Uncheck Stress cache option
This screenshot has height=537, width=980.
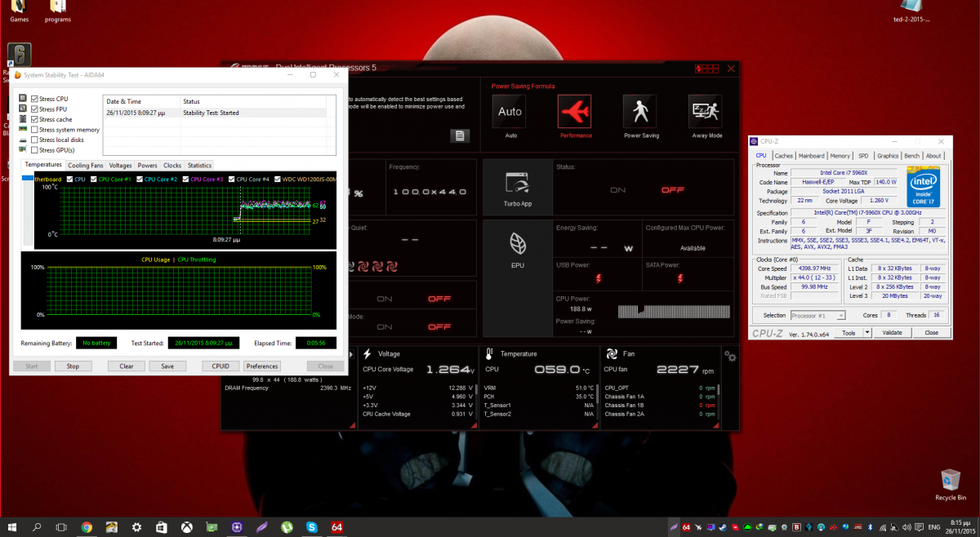34,119
